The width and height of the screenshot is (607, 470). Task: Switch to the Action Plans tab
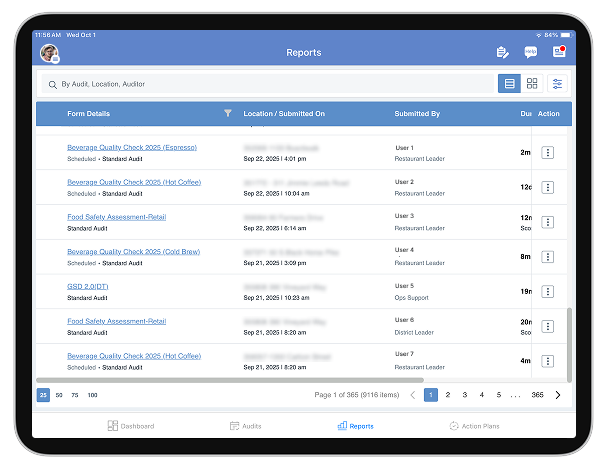474,426
